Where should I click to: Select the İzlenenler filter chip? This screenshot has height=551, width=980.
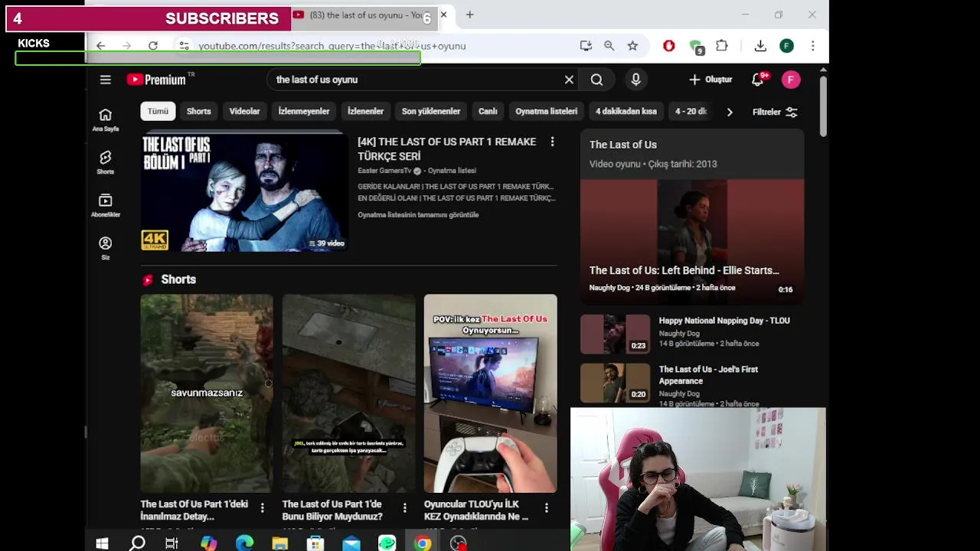pos(366,112)
